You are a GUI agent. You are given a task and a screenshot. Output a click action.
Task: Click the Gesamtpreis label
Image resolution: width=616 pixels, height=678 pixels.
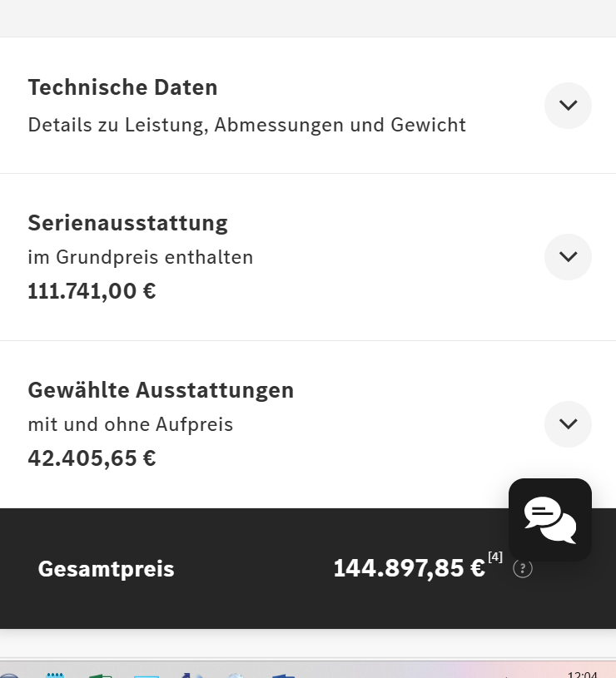pos(106,569)
